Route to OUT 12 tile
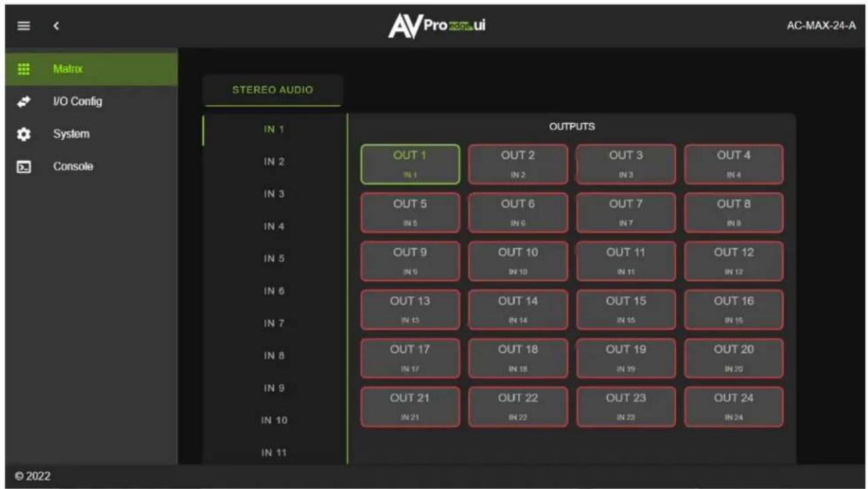This screenshot has height=489, width=868. pyautogui.click(x=734, y=261)
